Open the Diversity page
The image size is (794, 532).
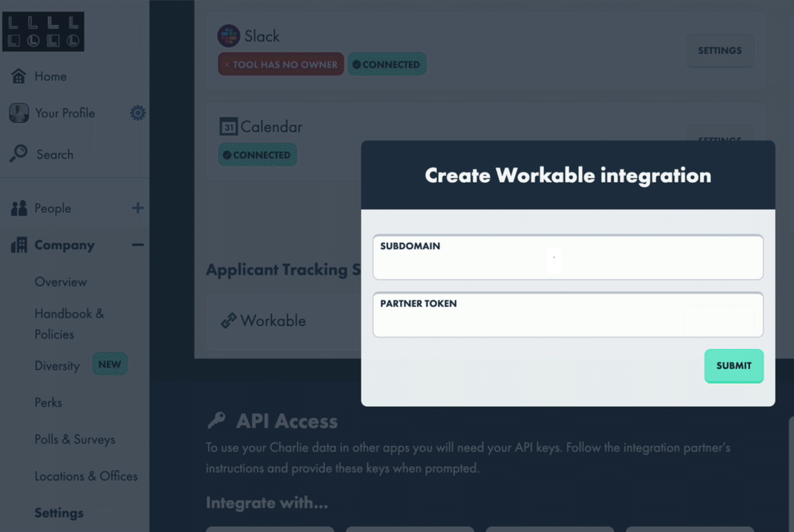(x=57, y=366)
